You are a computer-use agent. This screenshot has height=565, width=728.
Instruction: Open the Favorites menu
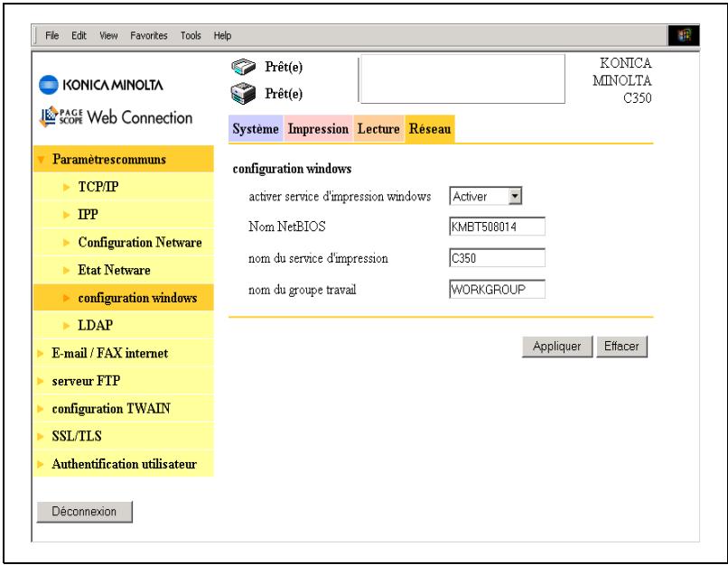[148, 36]
